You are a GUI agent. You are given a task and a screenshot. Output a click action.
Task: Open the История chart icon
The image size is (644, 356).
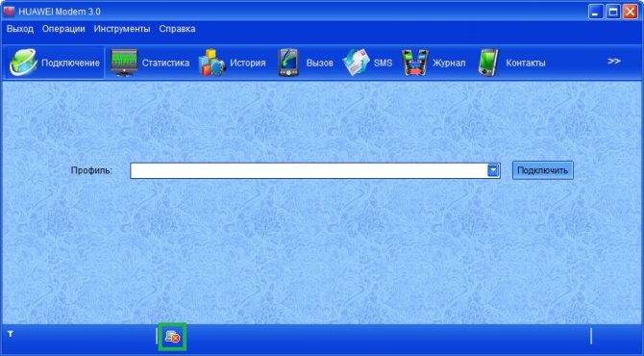(211, 63)
